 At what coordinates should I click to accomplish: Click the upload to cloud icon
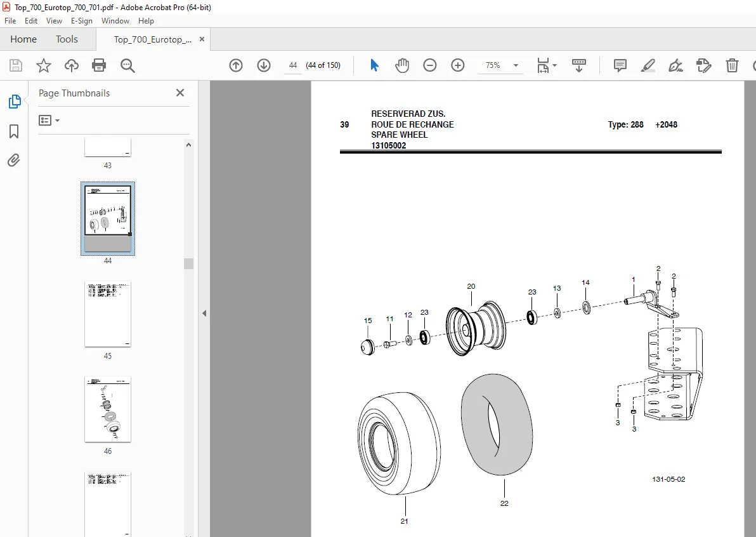coord(72,65)
